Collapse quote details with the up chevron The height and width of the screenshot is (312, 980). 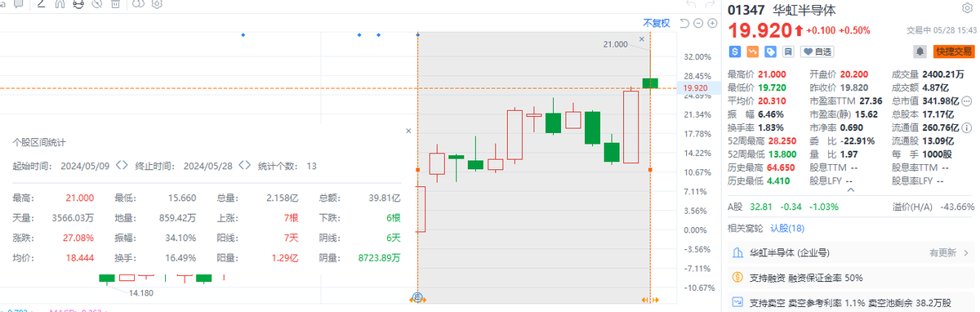click(x=852, y=189)
